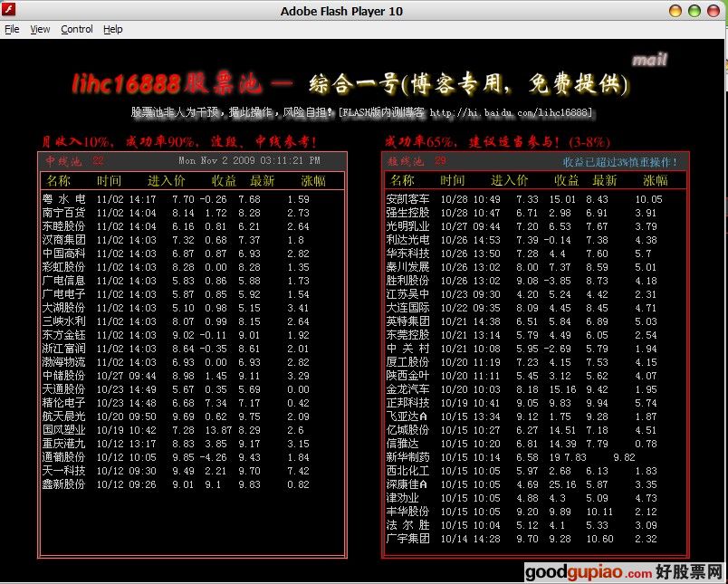The image size is (728, 584).
Task: Select the 深康佳A stock row
Action: coord(522,484)
